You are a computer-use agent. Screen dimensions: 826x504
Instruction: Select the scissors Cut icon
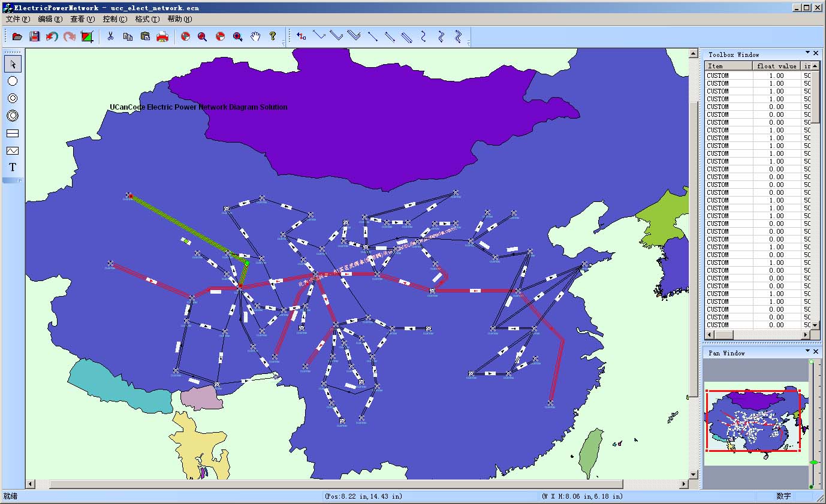[110, 37]
